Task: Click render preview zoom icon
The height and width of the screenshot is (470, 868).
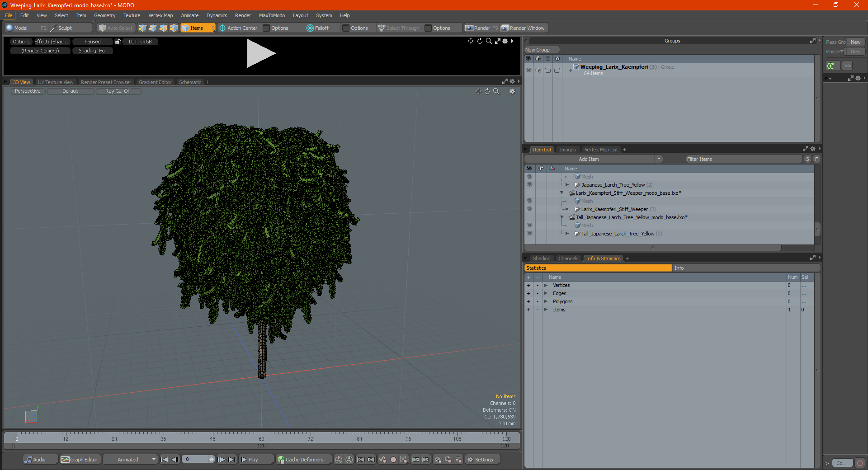Action: [x=489, y=41]
